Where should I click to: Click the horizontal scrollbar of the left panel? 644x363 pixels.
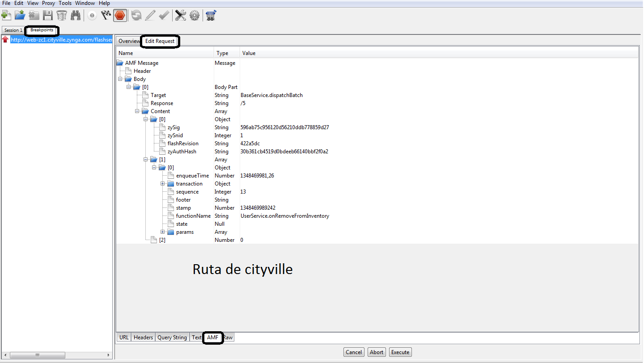[38, 355]
